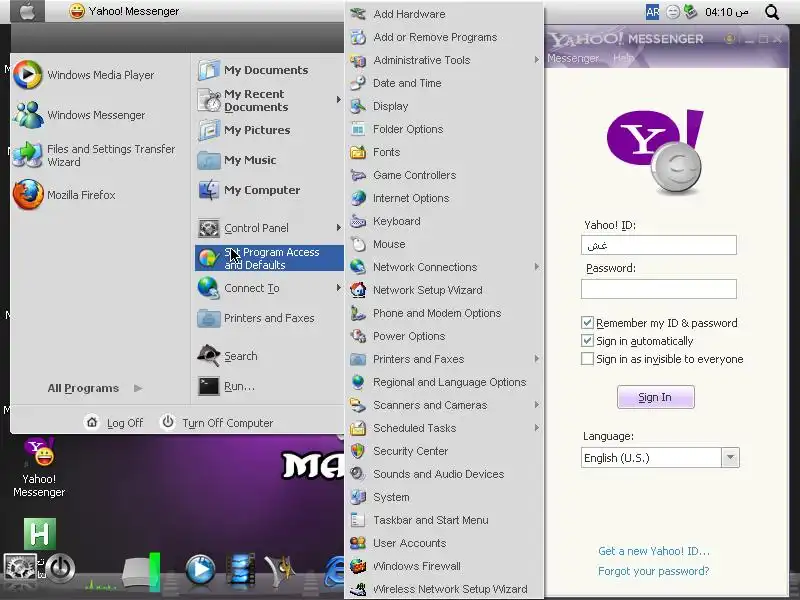Expand All Programs list
The width and height of the screenshot is (800, 600).
point(94,388)
